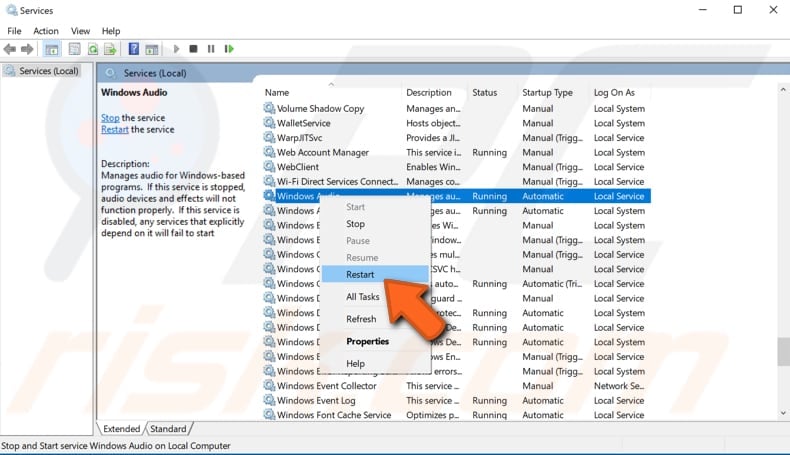Click the gear icon beside Windows Font Cache Service
Viewport: 790px width, 455px height.
tap(269, 415)
